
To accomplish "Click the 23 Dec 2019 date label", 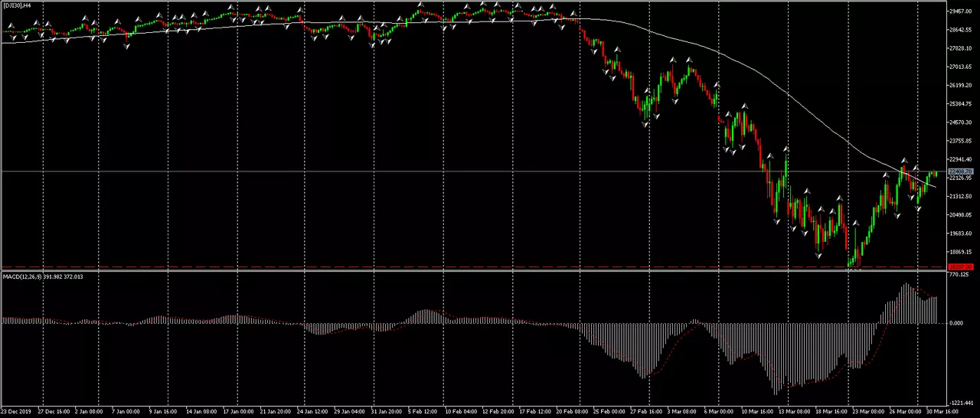I will [x=15, y=412].
